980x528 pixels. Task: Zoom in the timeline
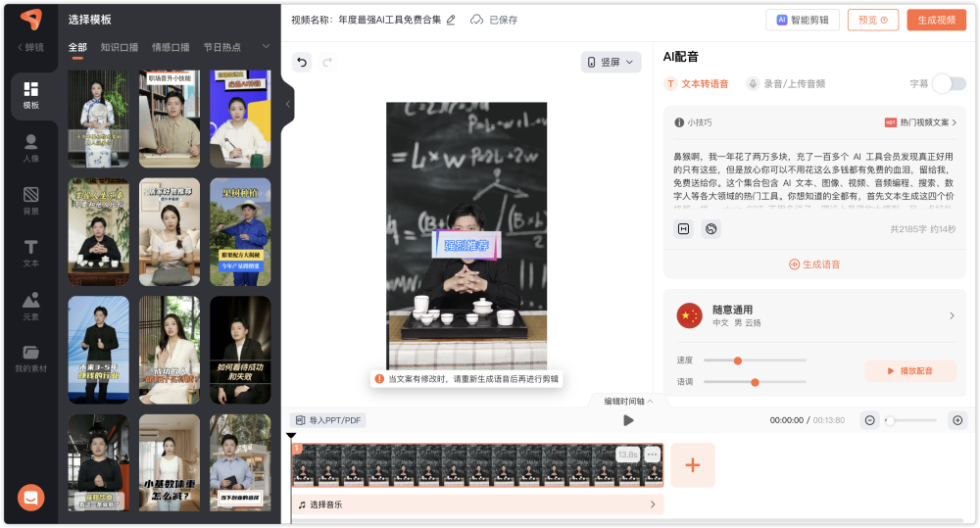[x=957, y=420]
